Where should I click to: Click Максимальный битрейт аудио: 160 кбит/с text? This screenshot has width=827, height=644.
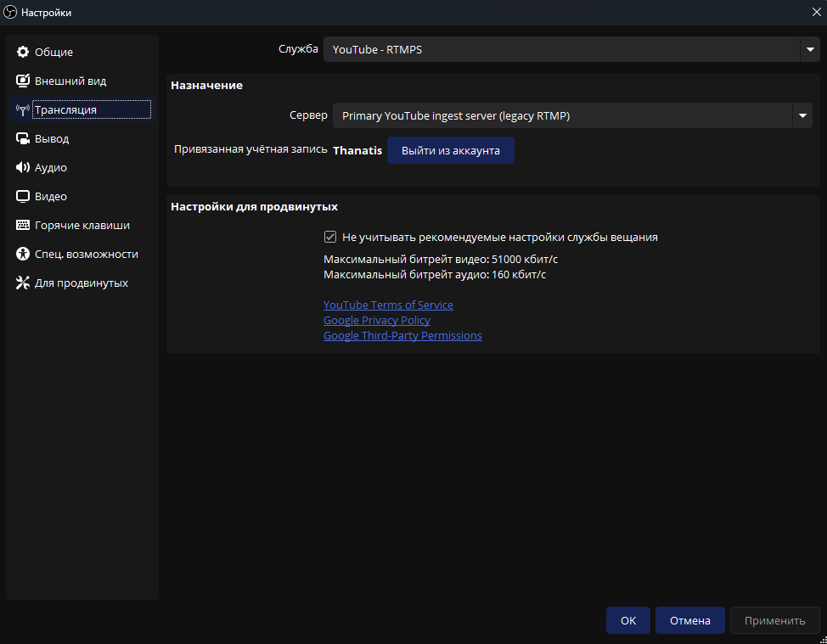click(x=435, y=275)
